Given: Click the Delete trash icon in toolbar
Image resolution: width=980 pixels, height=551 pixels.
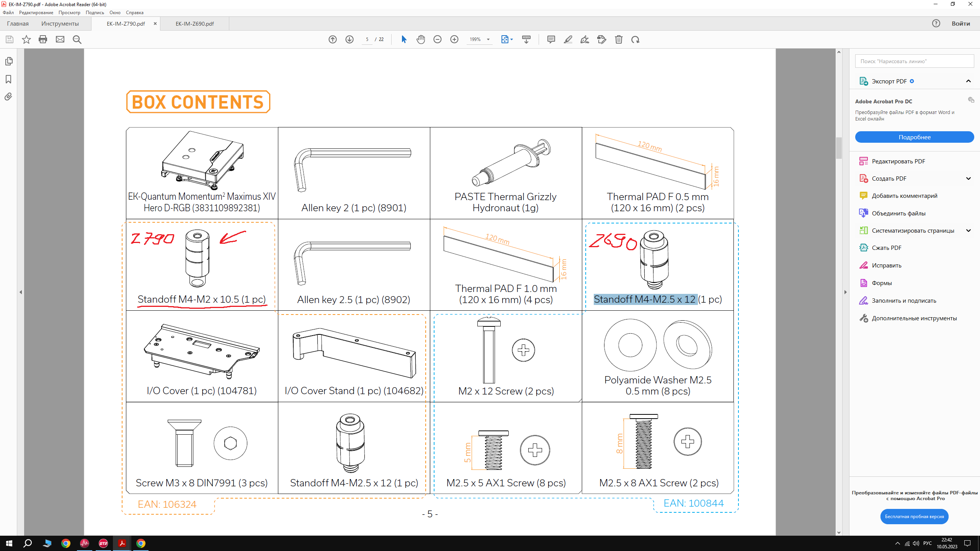Looking at the screenshot, I should tap(619, 39).
